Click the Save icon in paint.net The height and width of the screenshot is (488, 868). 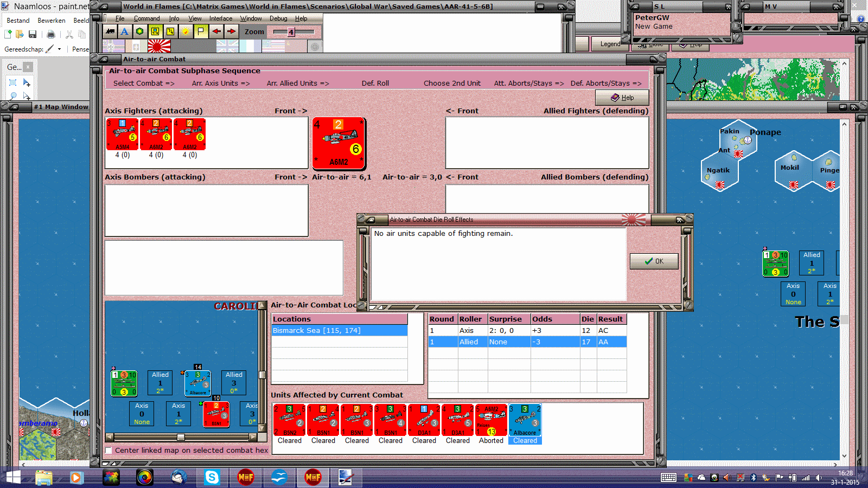point(33,34)
